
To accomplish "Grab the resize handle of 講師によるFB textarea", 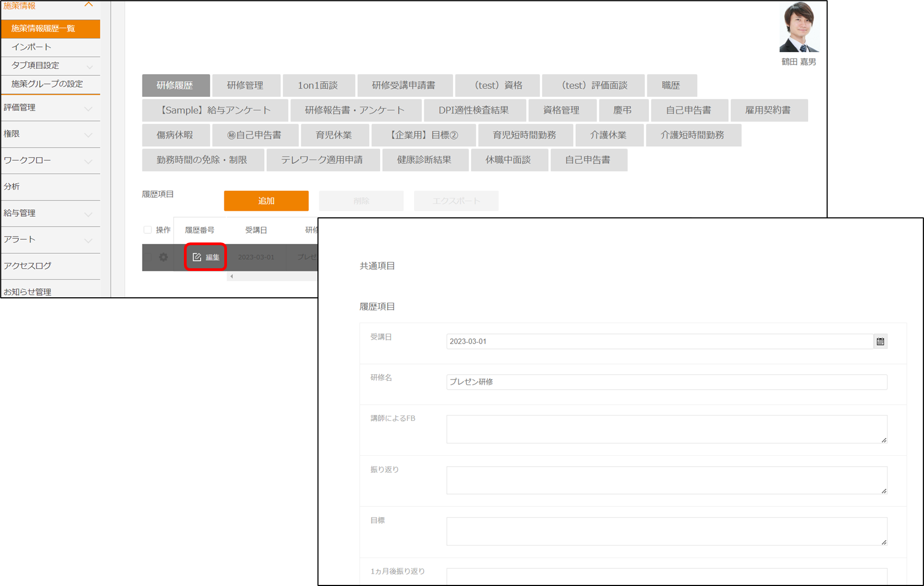I will pos(884,440).
